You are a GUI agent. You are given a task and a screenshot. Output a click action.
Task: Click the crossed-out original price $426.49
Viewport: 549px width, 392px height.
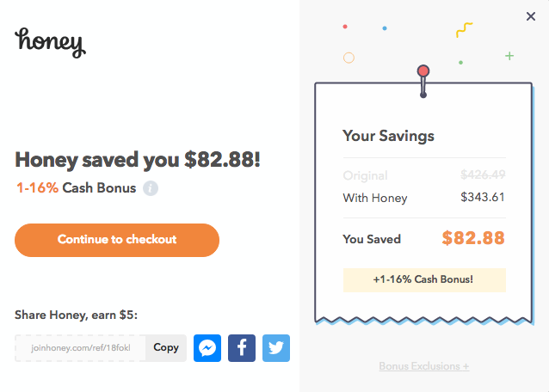(482, 175)
